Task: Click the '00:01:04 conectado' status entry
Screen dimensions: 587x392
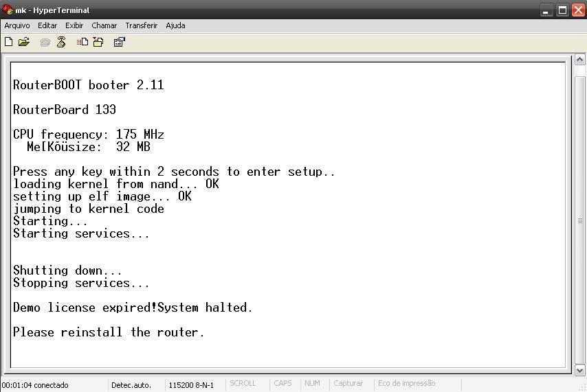Action: pos(35,385)
